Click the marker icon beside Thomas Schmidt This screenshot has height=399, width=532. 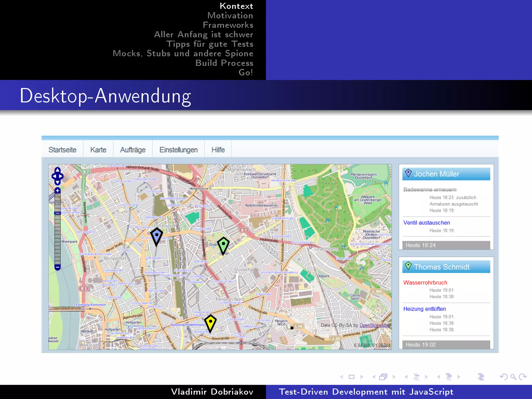[408, 266]
